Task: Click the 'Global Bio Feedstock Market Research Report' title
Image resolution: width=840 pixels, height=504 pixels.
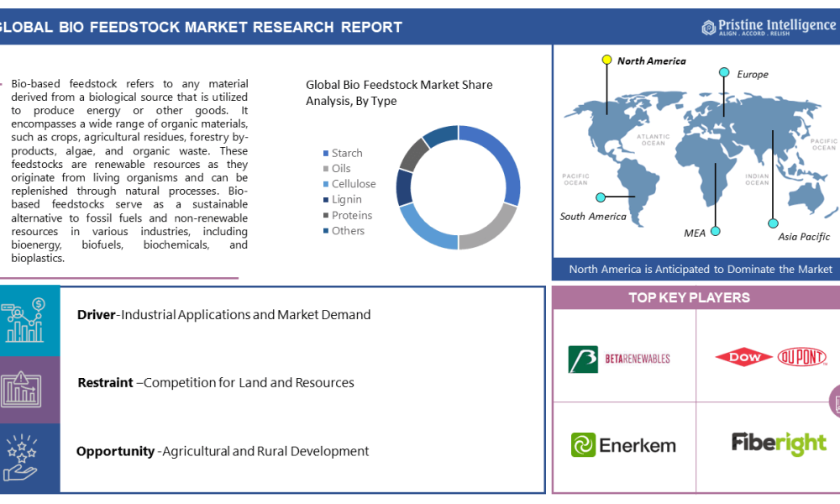Action: click(200, 27)
